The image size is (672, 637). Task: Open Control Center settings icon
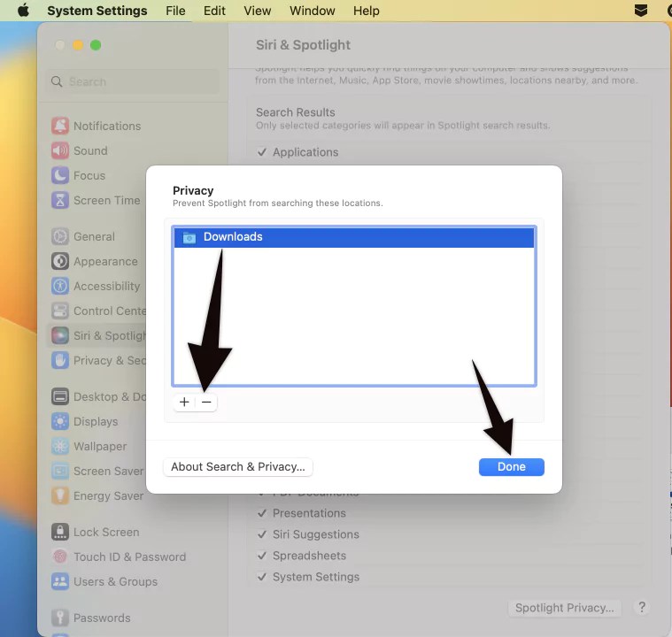click(60, 311)
